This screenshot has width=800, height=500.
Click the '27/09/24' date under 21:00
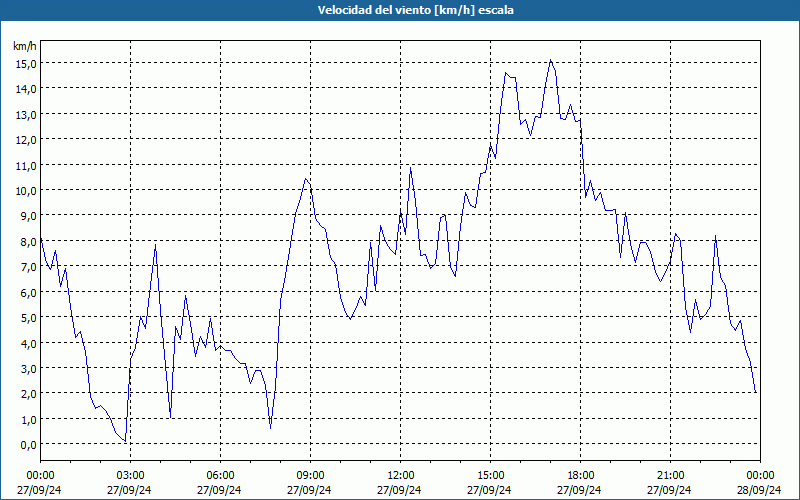(669, 490)
